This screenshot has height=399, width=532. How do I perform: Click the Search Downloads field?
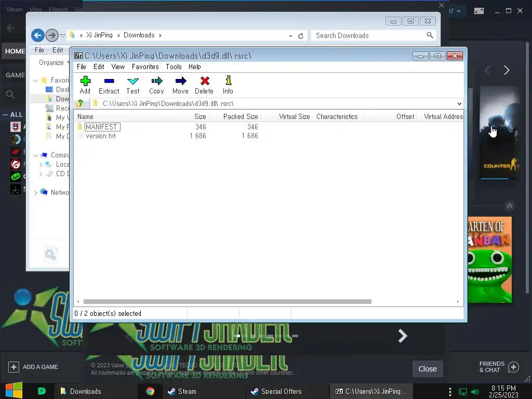click(373, 36)
